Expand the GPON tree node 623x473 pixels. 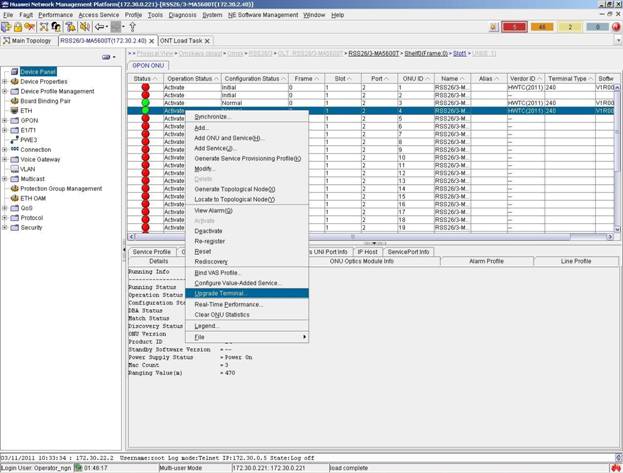(x=5, y=120)
